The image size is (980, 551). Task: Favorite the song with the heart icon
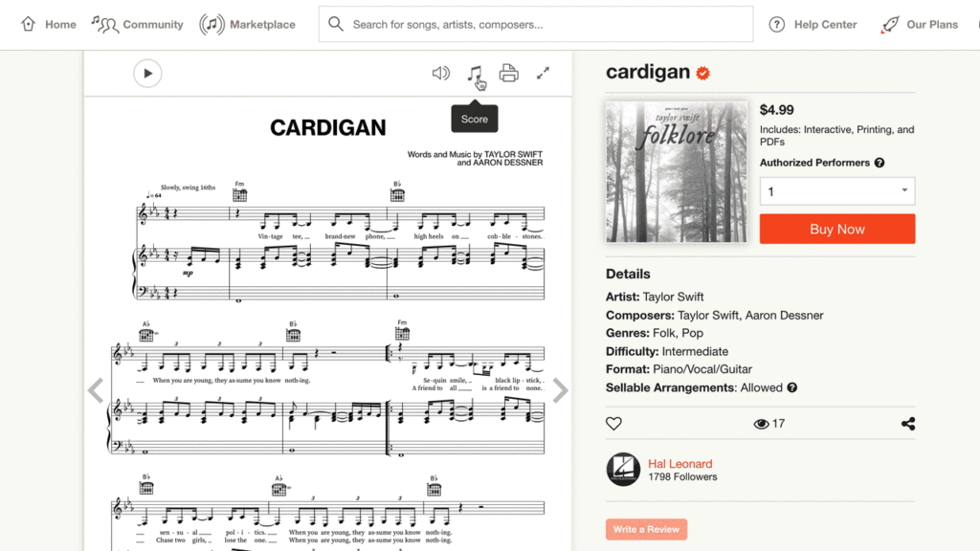click(x=613, y=423)
